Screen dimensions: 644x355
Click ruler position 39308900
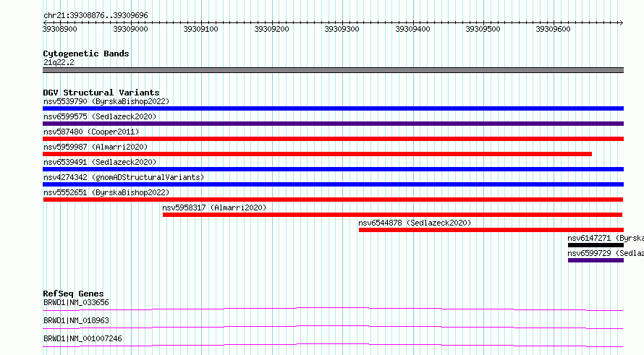[x=60, y=29]
